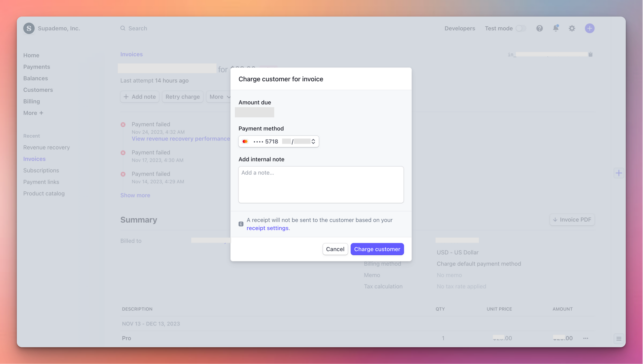
Task: Click inside the internal note text area
Action: tap(321, 185)
